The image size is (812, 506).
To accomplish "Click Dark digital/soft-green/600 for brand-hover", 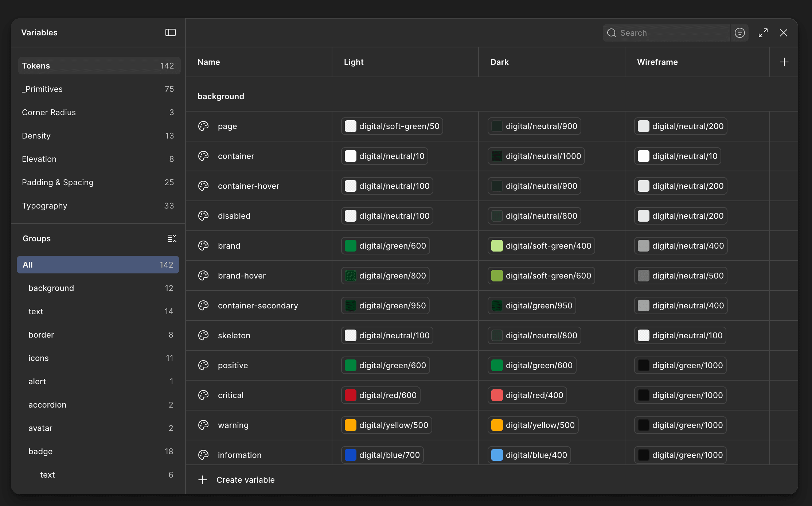I will [x=541, y=276].
